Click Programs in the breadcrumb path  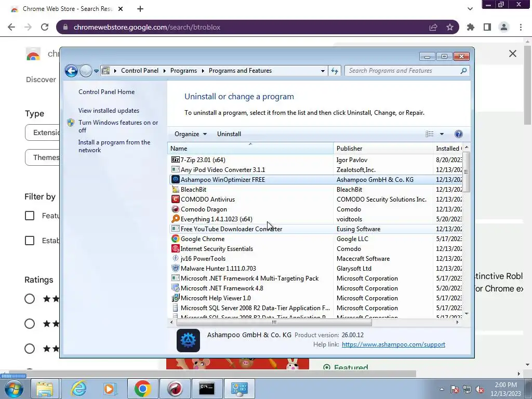click(183, 71)
